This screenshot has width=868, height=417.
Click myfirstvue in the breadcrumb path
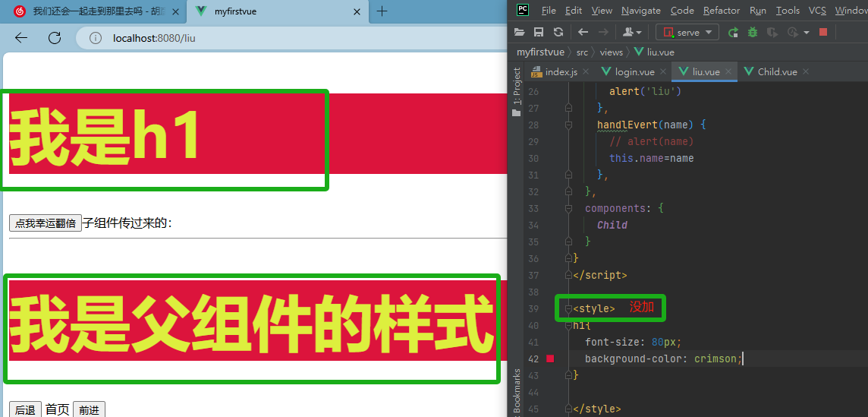click(x=541, y=52)
